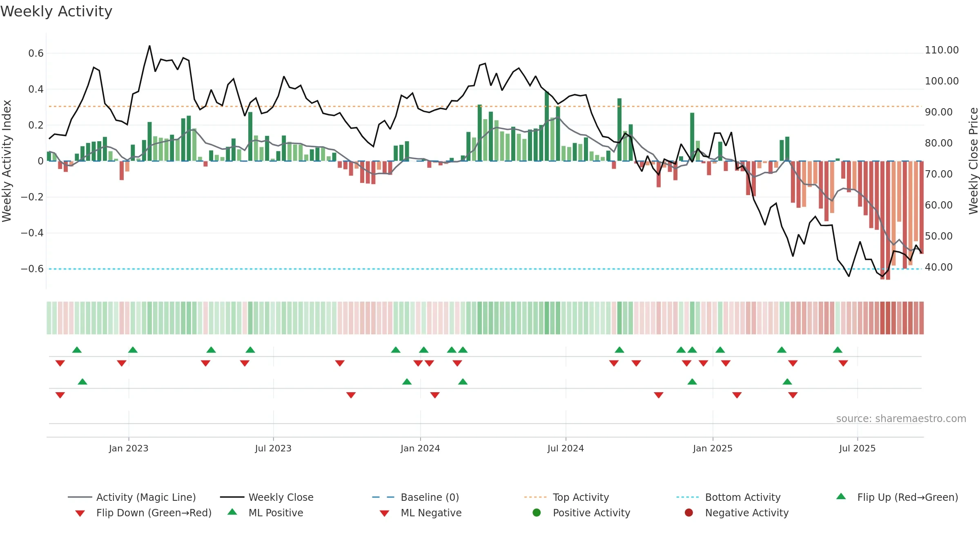980x551 pixels.
Task: Toggle the Bottom Activity legend entry
Action: 728,497
